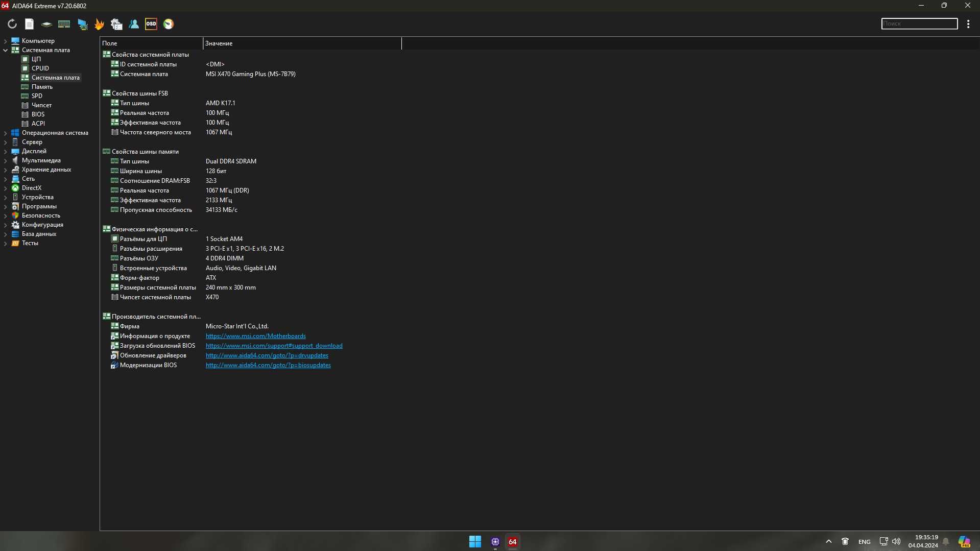Show hidden tray icons chevron
This screenshot has width=980, height=551.
coord(828,542)
